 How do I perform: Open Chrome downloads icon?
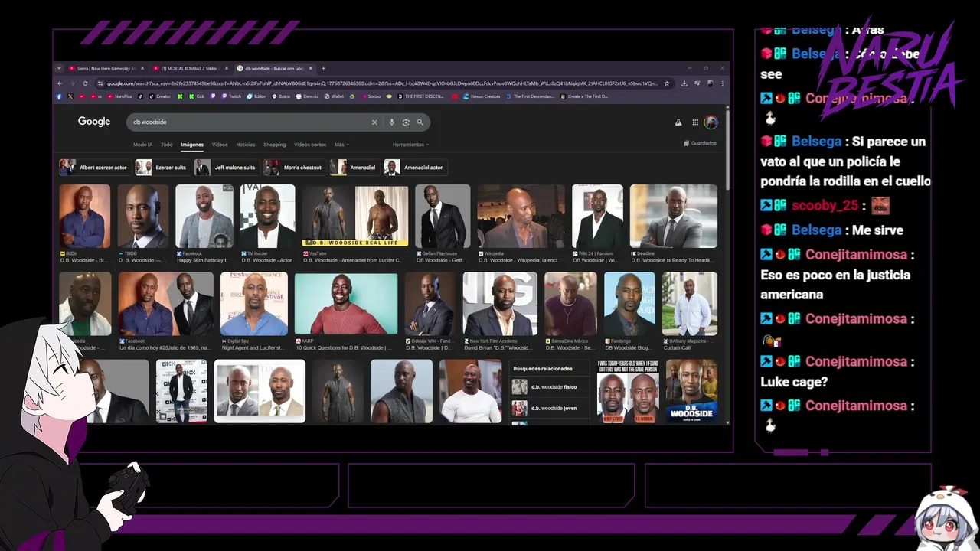pyautogui.click(x=684, y=83)
